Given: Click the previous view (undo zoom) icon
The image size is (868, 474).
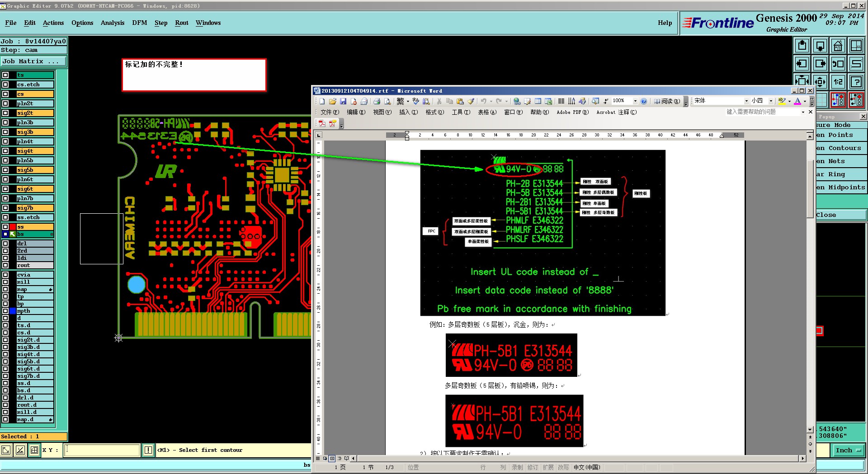Looking at the screenshot, I should pos(838,64).
